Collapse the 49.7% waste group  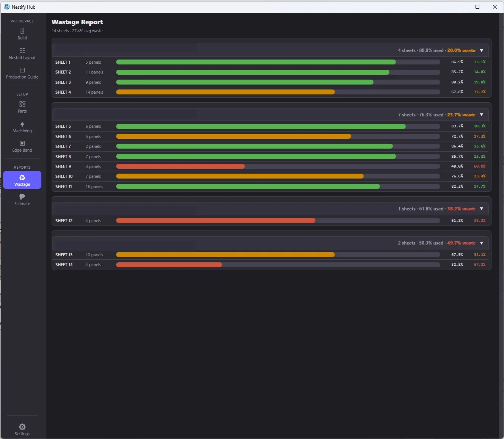(482, 243)
